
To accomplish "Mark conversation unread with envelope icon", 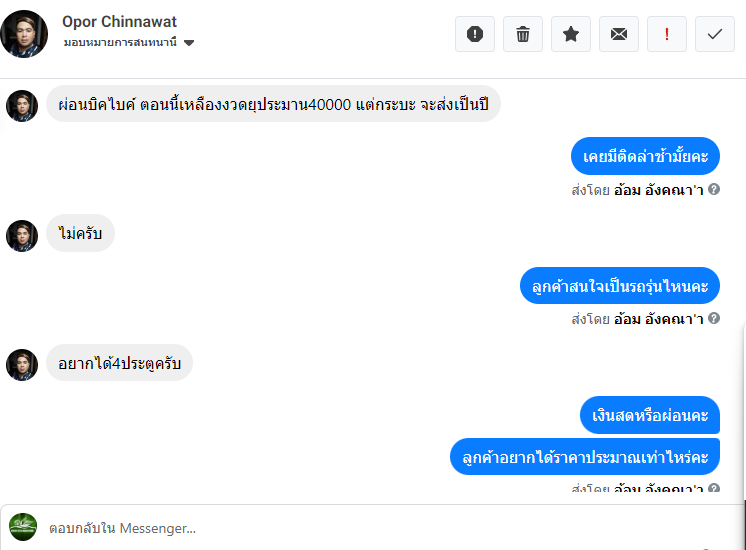I will (x=619, y=34).
